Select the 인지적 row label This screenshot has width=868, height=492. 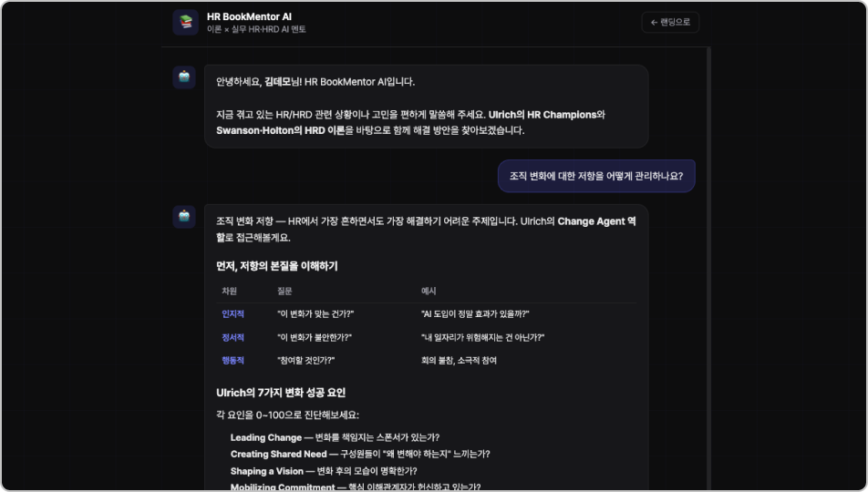tap(233, 314)
